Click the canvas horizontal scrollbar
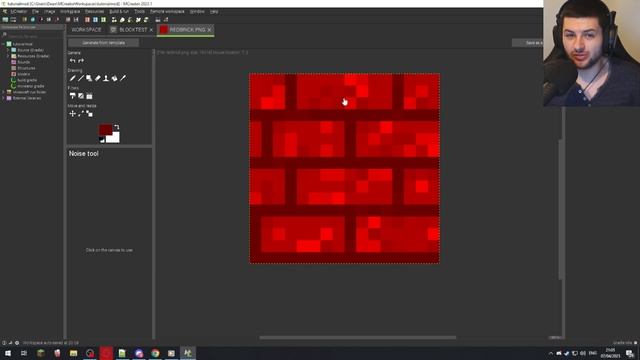Viewport: 640px width, 360px height. [358, 338]
